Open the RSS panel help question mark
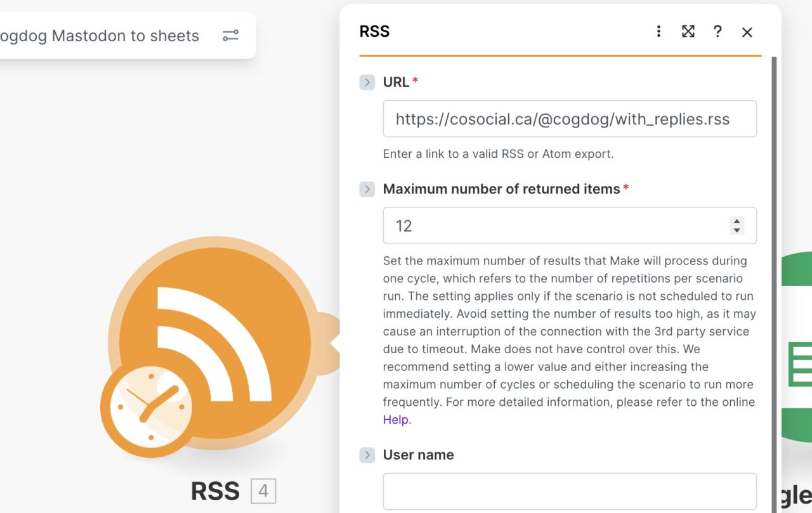Screen dimensions: 812x513 click(717, 32)
